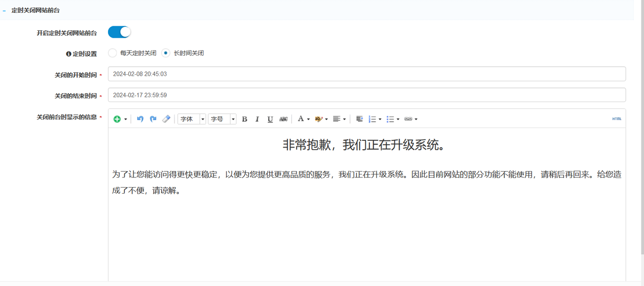Image resolution: width=644 pixels, height=286 pixels.
Task: Apply strikethrough formatting
Action: 283,119
